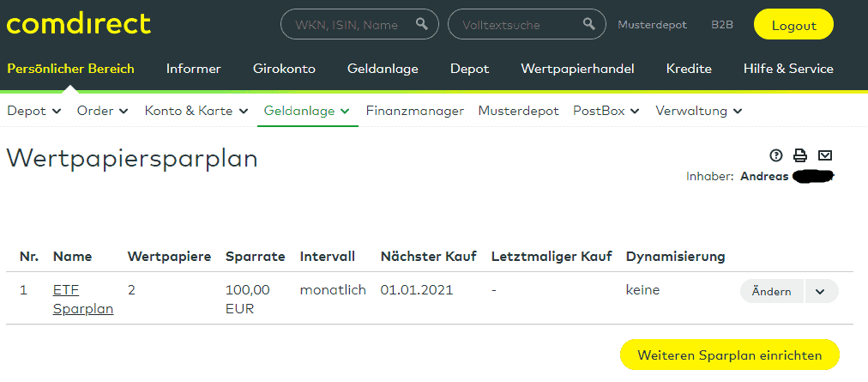Click the Letztmaliger Kauf column header
The image size is (868, 382).
point(552,257)
